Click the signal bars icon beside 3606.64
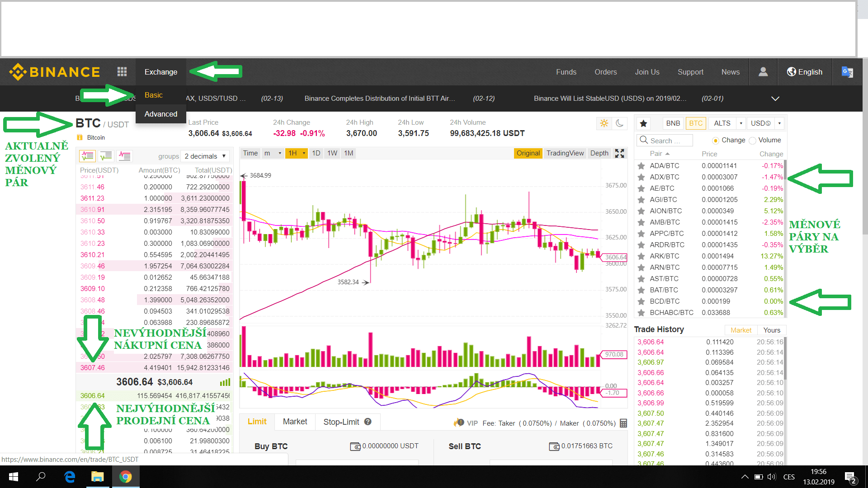 pos(225,382)
